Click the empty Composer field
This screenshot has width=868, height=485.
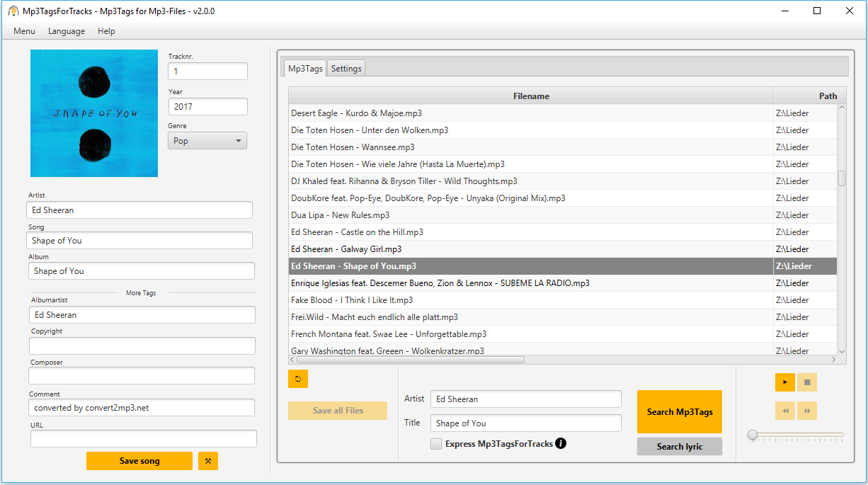click(142, 375)
